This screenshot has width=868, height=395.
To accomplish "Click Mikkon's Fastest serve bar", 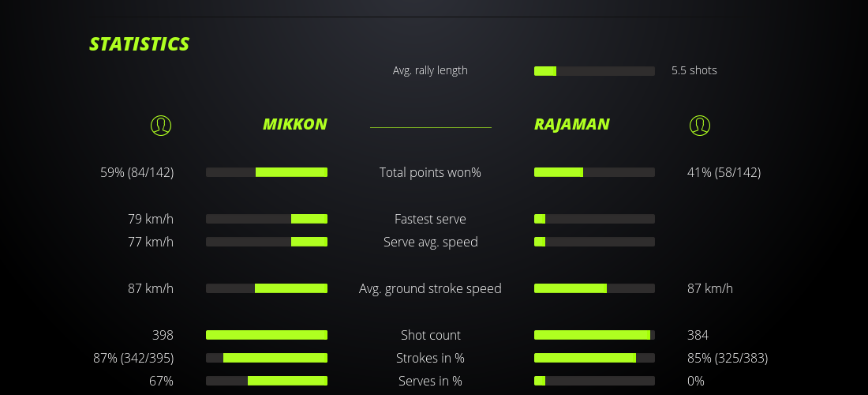I will [267, 219].
